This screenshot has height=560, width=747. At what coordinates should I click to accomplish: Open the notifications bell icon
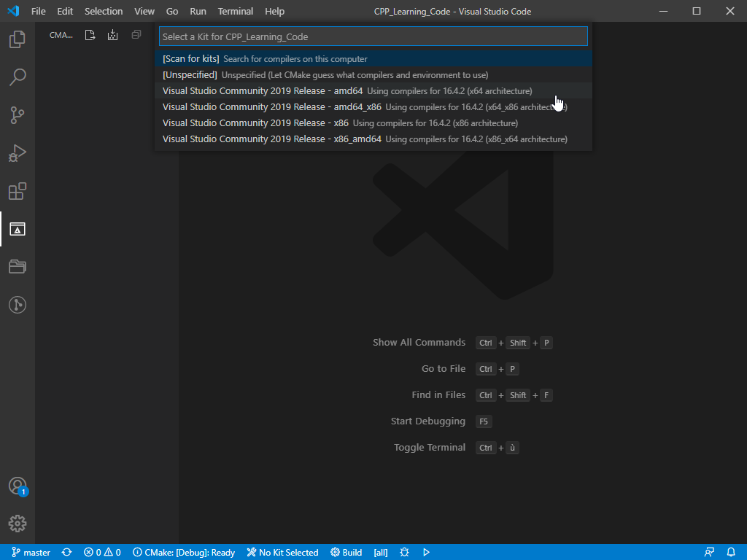point(731,553)
